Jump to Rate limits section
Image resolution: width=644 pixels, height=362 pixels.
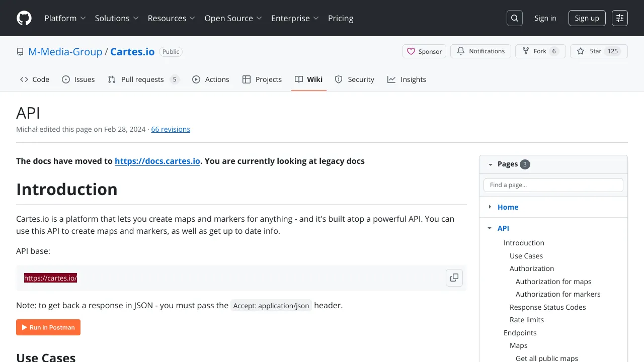click(x=527, y=320)
